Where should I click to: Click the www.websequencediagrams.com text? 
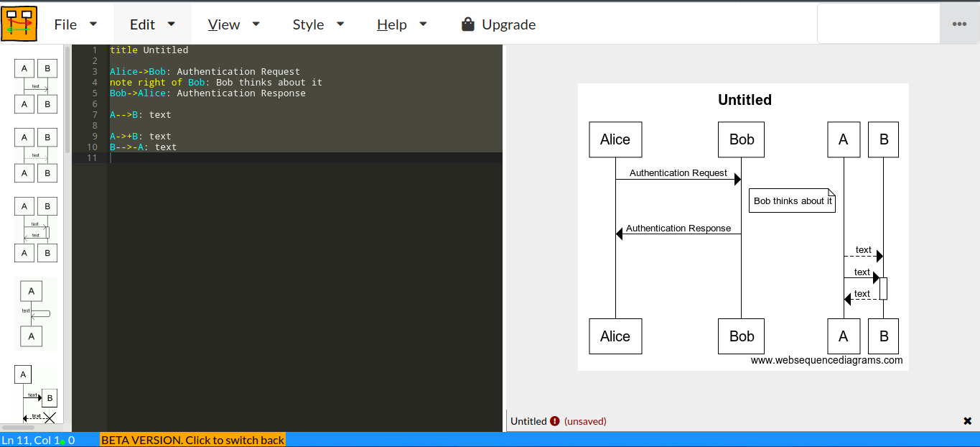(x=826, y=360)
